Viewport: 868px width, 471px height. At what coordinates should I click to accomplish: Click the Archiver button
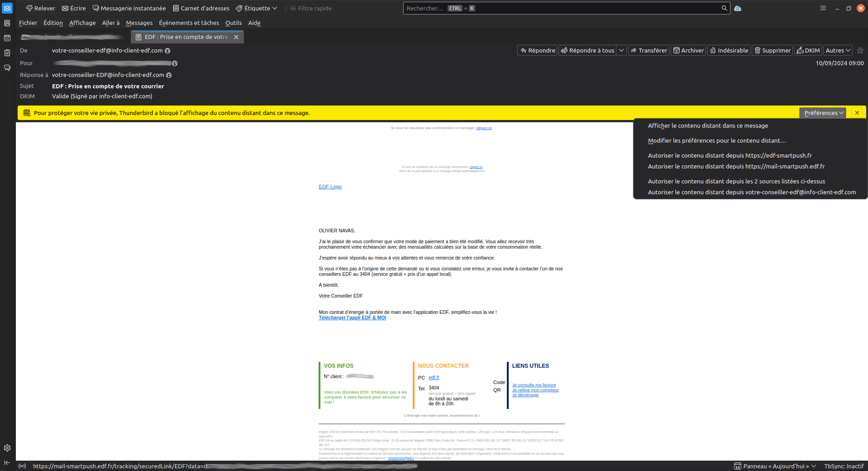coord(688,50)
